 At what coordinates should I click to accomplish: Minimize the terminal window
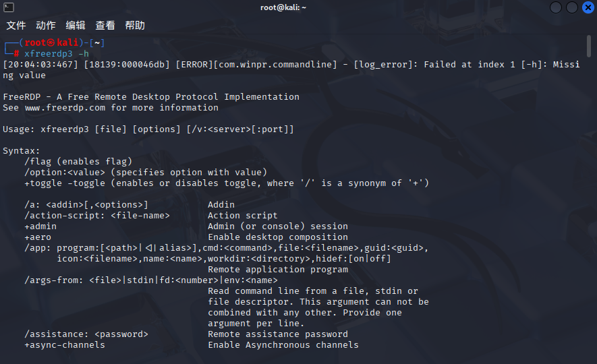click(556, 7)
